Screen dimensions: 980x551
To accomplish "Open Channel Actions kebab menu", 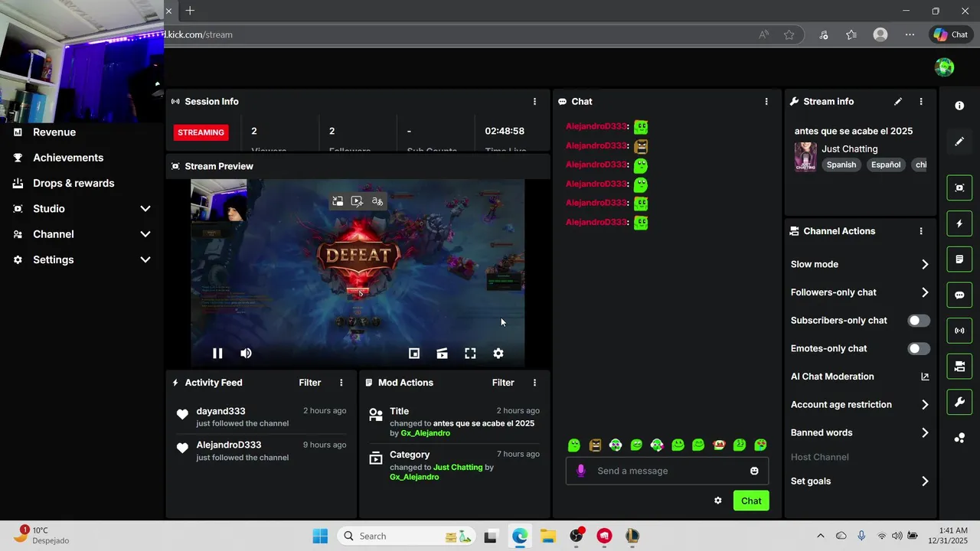I will (x=921, y=231).
